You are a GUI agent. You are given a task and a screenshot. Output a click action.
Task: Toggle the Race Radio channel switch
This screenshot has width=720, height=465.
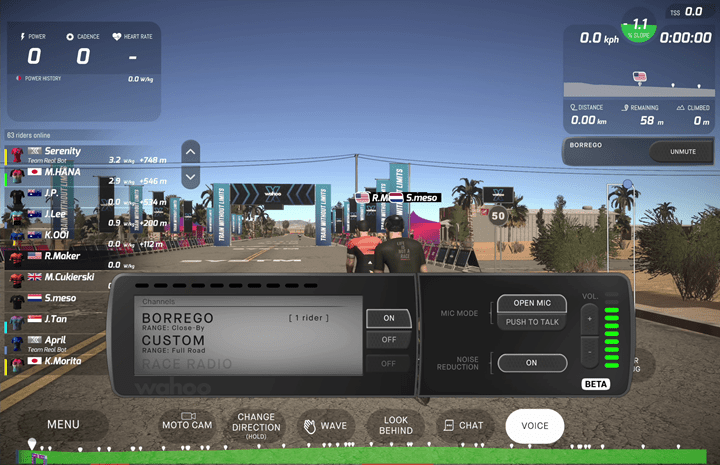388,364
